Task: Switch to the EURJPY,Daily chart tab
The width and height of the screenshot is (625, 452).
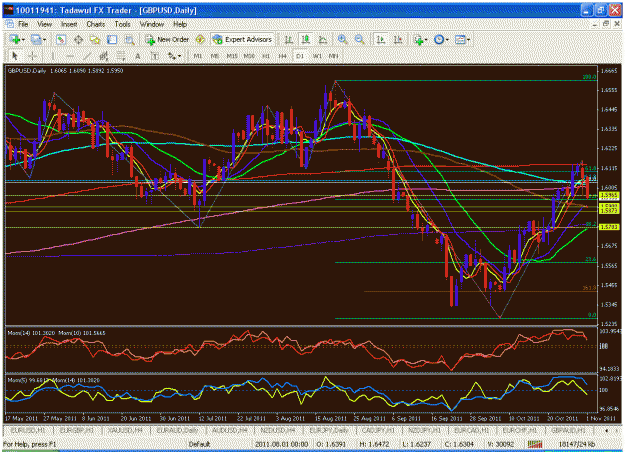Action: 329,430
